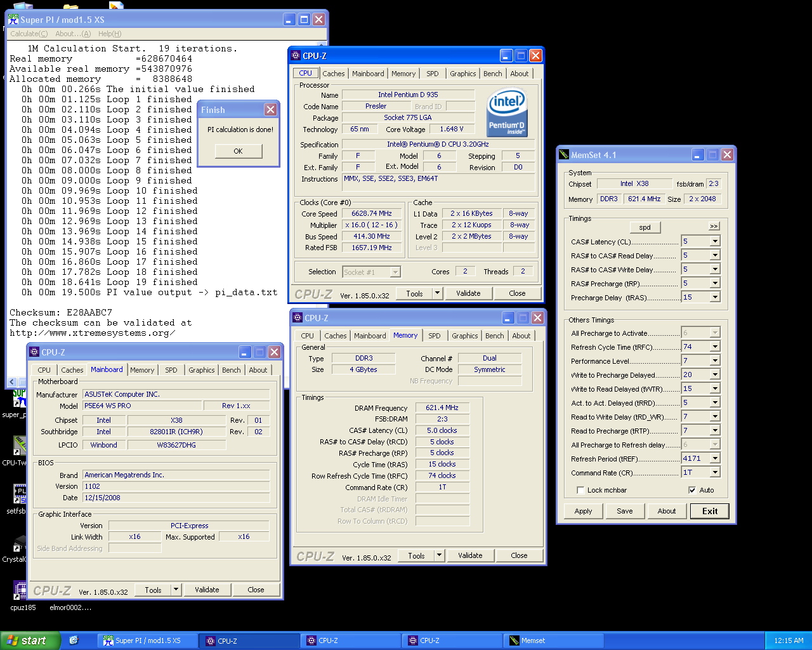Click the quick launch icon beside Start
The height and width of the screenshot is (650, 812).
point(74,640)
